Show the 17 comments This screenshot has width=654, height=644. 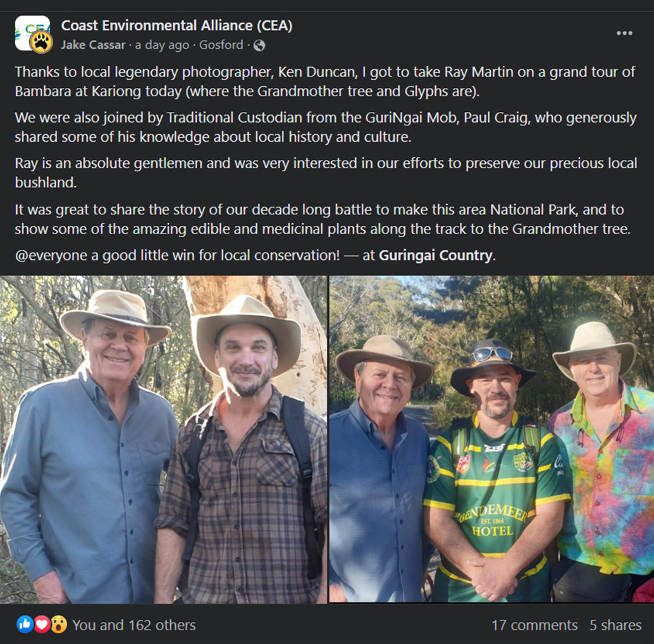point(534,625)
